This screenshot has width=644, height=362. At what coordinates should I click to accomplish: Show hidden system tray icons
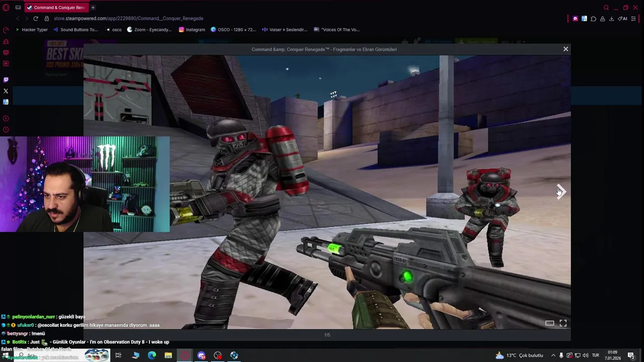pyautogui.click(x=553, y=355)
